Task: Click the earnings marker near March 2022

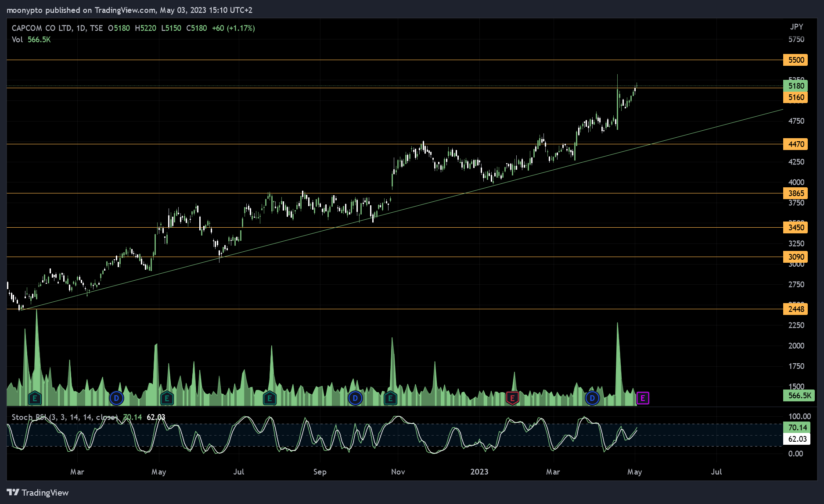Action: coord(35,398)
